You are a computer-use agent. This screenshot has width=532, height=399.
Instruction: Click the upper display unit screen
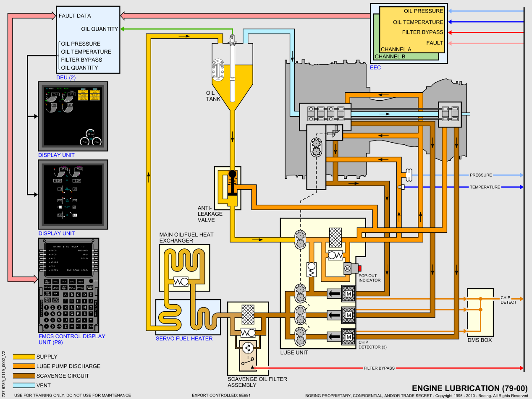[x=73, y=116]
